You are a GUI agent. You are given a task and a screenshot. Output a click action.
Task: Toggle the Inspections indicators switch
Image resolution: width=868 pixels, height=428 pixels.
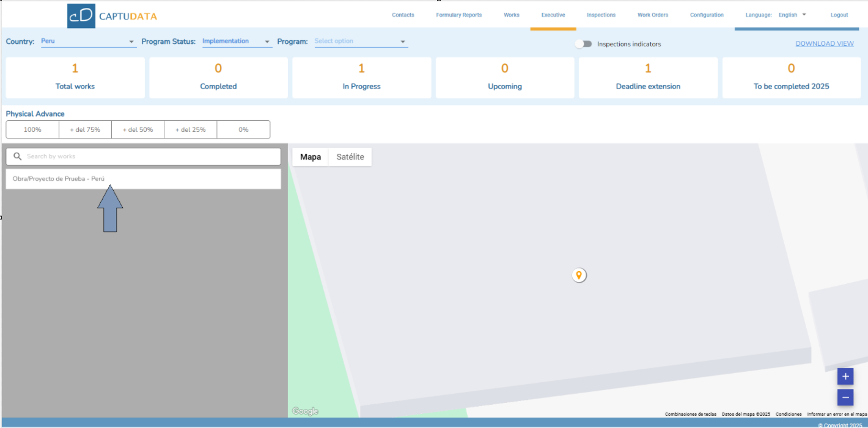(584, 44)
